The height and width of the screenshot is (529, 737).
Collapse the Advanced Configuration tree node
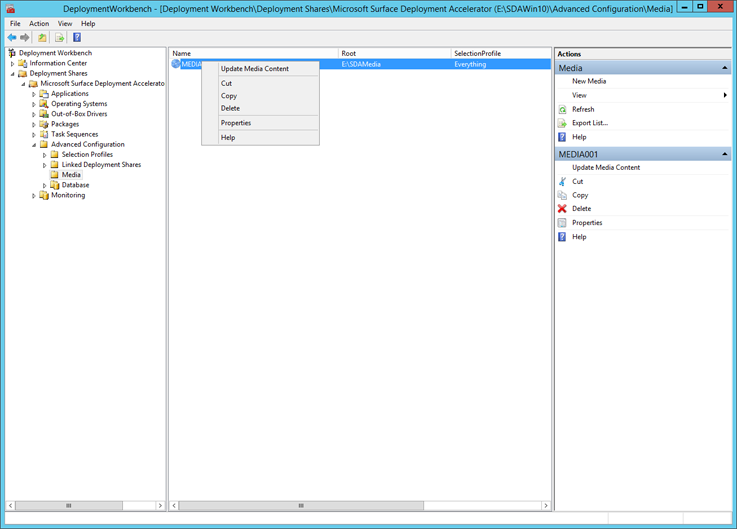point(34,145)
